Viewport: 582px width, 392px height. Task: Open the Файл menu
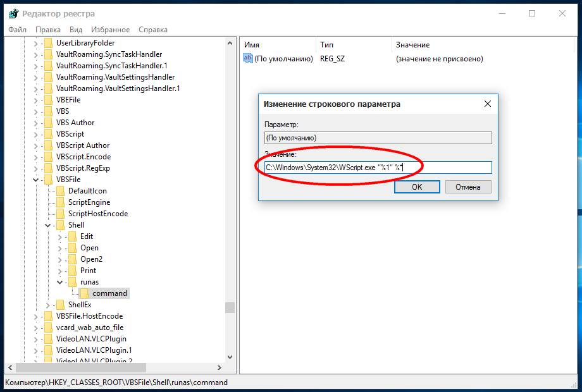pyautogui.click(x=17, y=30)
